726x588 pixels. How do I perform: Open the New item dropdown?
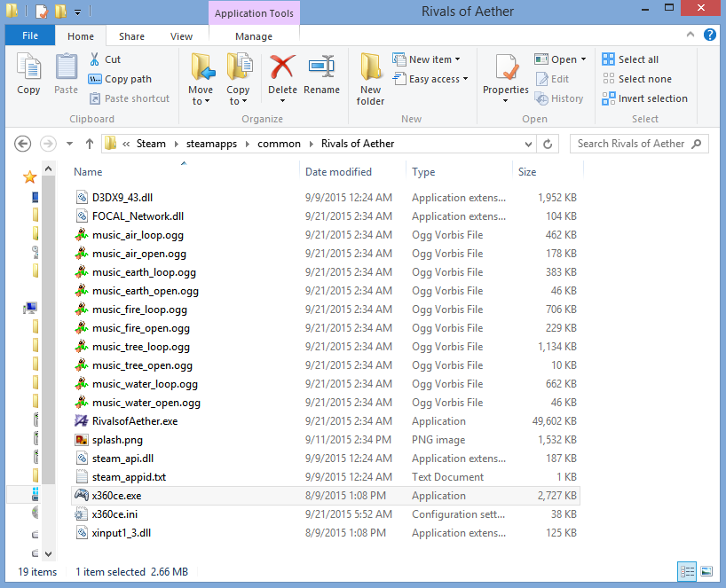pyautogui.click(x=426, y=59)
